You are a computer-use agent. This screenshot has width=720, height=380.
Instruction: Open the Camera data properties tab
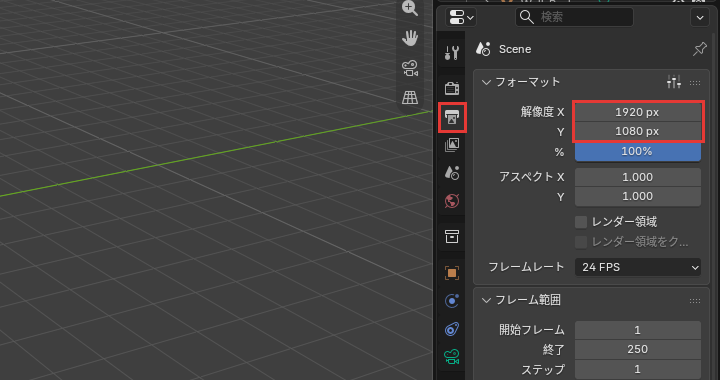[x=452, y=357]
